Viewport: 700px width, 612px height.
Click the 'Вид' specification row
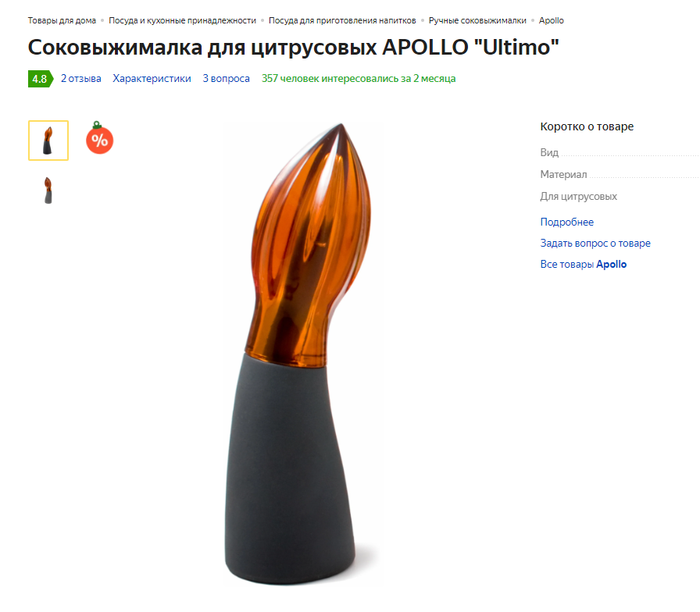pyautogui.click(x=620, y=152)
